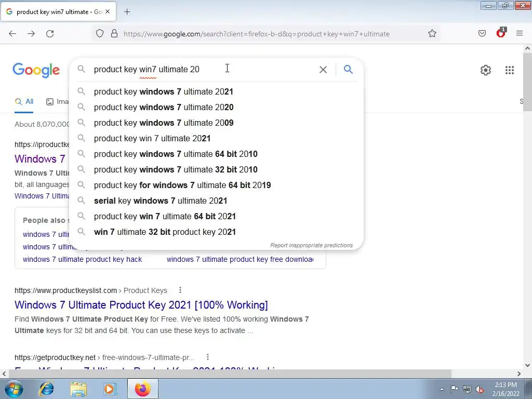This screenshot has width=532, height=399.
Task: Open 'windows 7 ultimate product key free download' link
Action: 240,259
